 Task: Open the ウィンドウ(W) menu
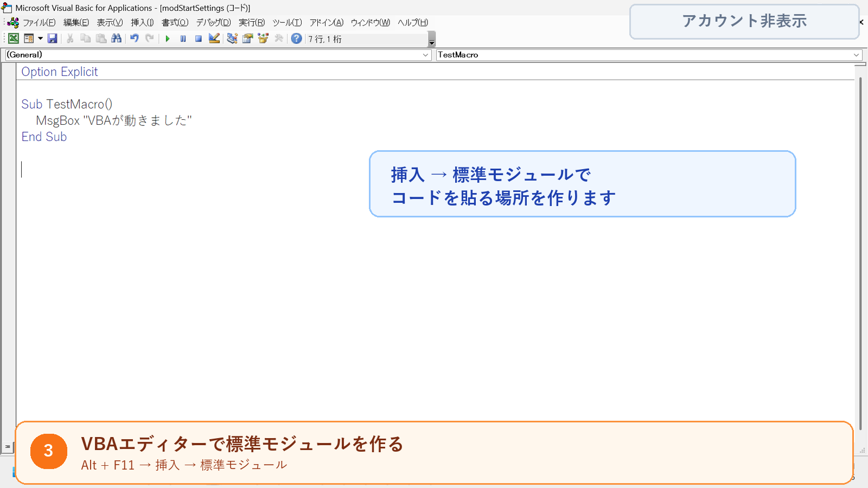370,23
